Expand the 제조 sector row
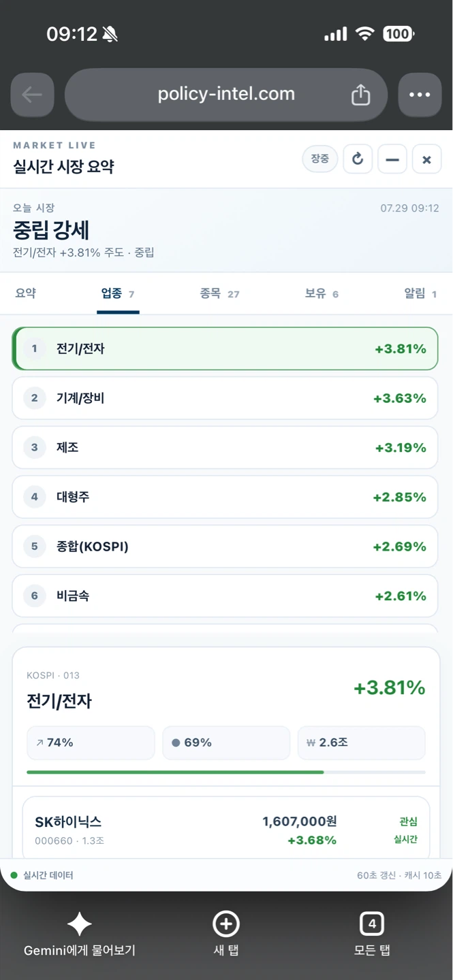 click(x=225, y=448)
